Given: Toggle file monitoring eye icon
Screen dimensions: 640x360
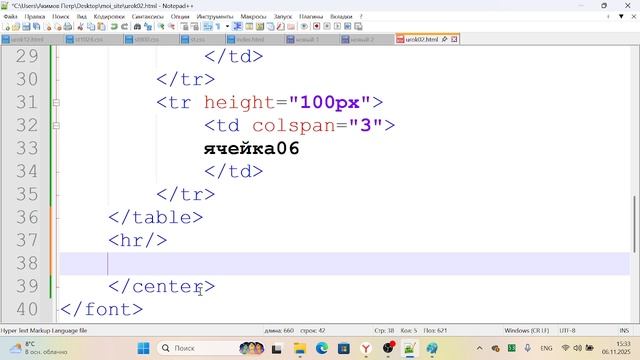Looking at the screenshot, I should [x=304, y=27].
